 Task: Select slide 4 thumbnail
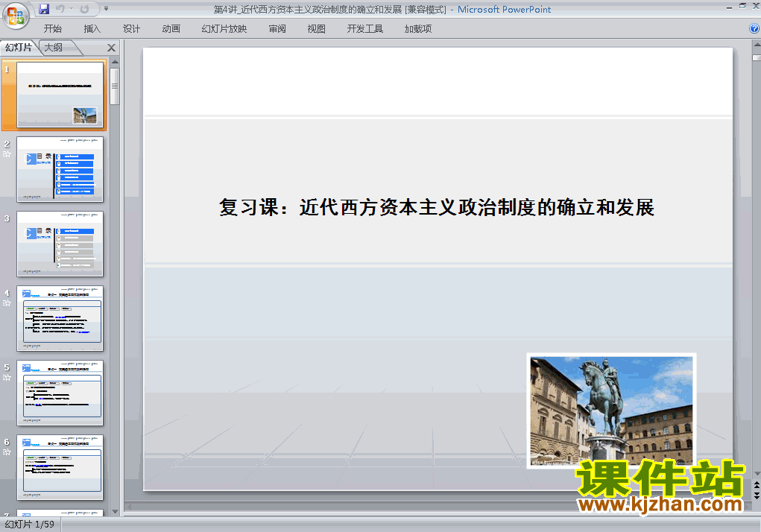[60, 319]
